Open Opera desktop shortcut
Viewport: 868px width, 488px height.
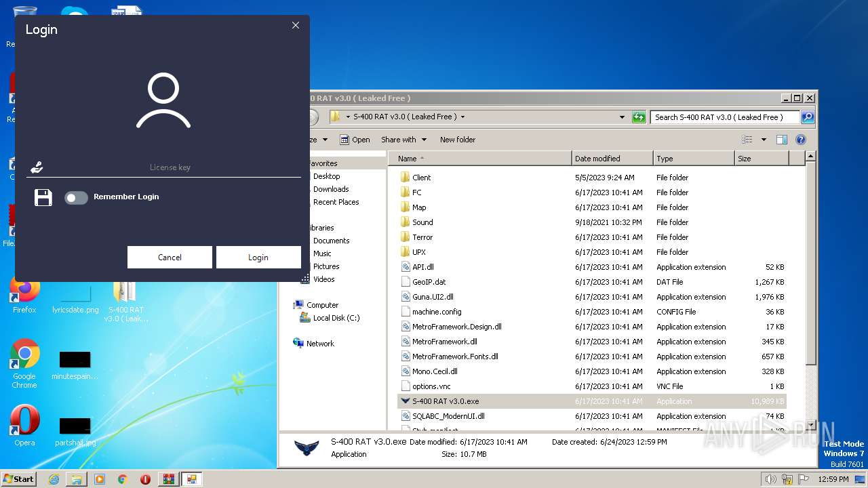[x=24, y=426]
